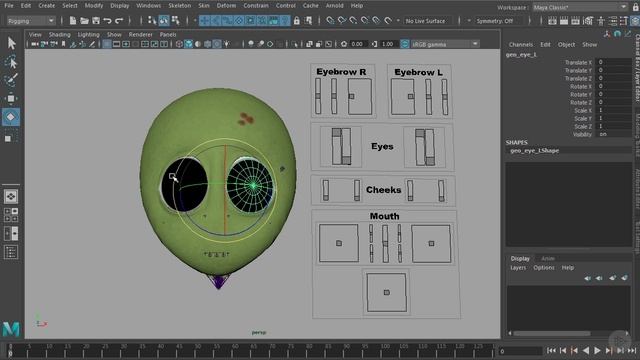The image size is (640, 360).
Task: Toggle the viewport grid icon
Action: (107, 44)
